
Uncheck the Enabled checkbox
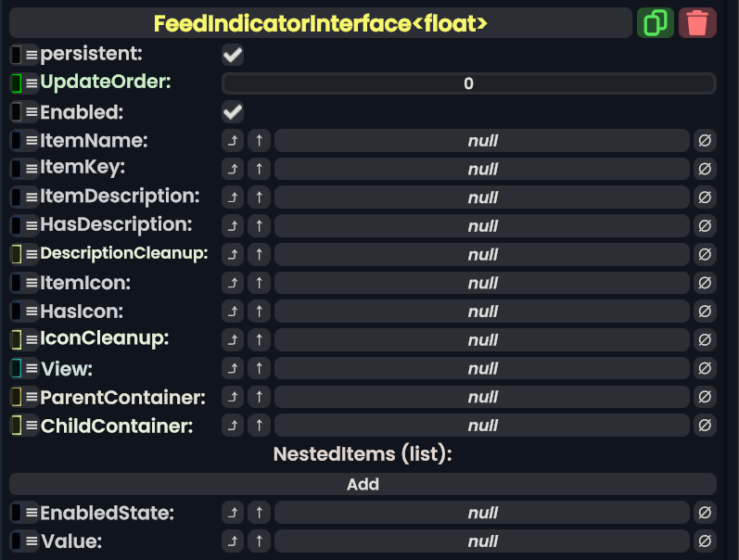pos(233,112)
